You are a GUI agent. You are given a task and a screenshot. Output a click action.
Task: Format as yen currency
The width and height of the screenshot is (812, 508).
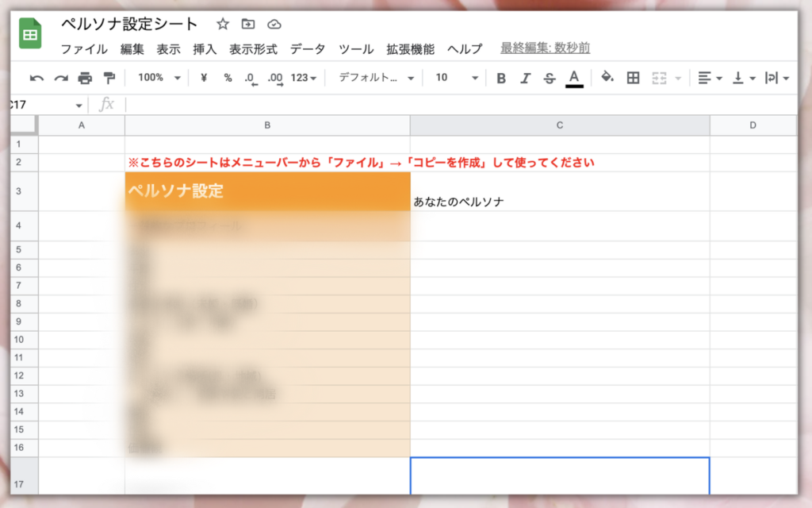point(204,78)
